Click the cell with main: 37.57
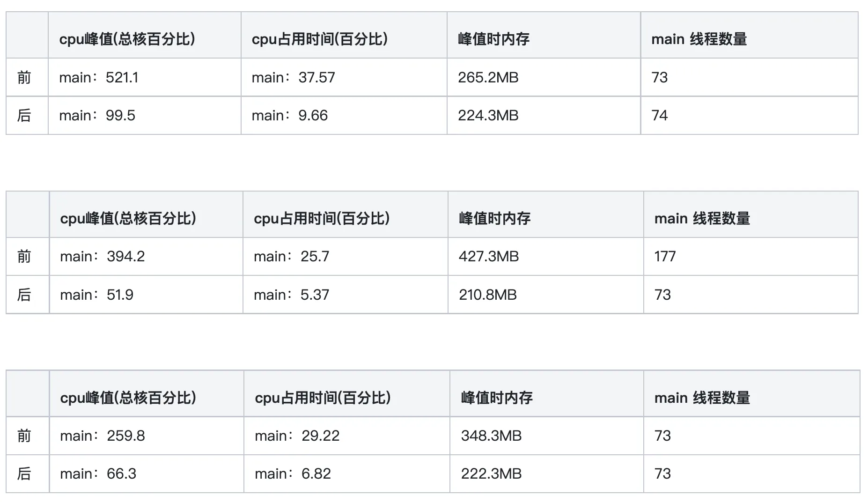Viewport: 868px width, 503px height. coord(293,77)
